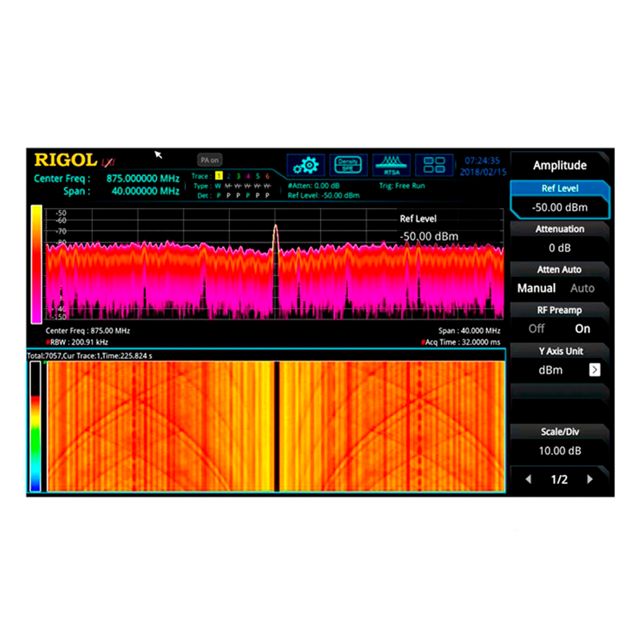Open the settings gears icon
The width and height of the screenshot is (644, 644).
[305, 165]
